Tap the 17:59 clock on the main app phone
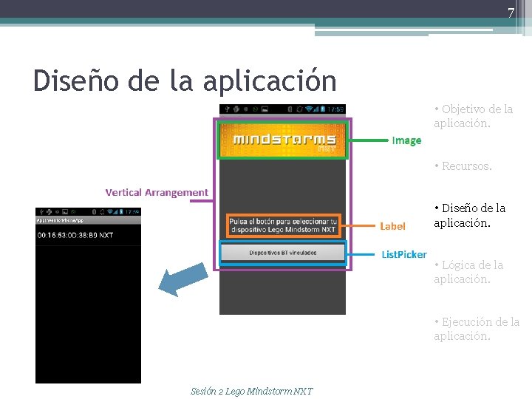Image resolution: width=532 pixels, height=399 pixels. click(x=335, y=109)
